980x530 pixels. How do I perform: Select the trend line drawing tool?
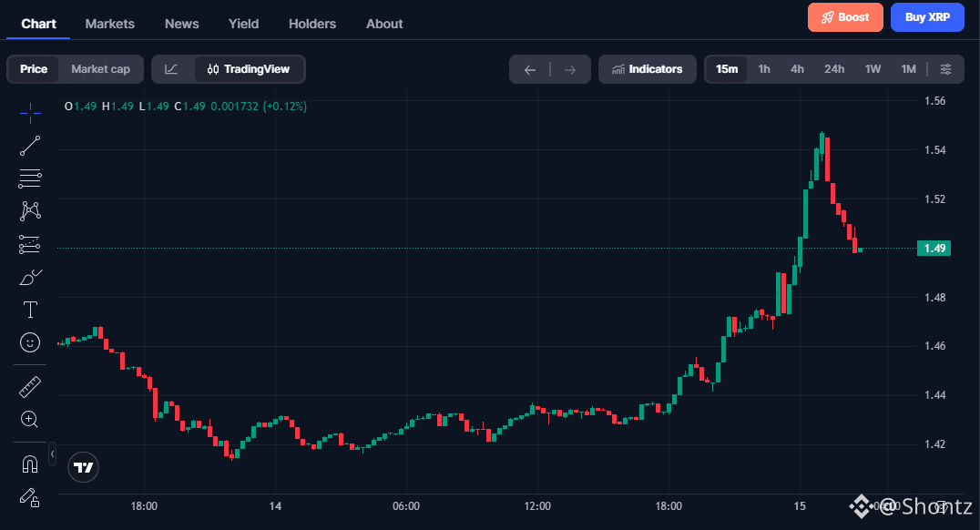30,146
